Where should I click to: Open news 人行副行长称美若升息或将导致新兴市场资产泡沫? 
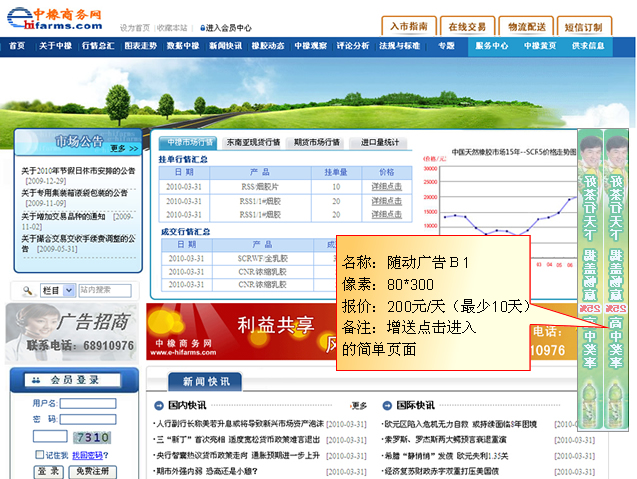240,424
